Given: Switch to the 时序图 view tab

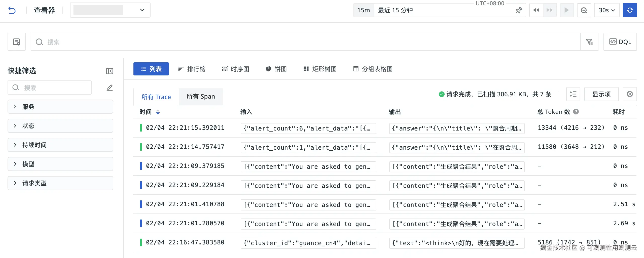Looking at the screenshot, I should [x=235, y=69].
